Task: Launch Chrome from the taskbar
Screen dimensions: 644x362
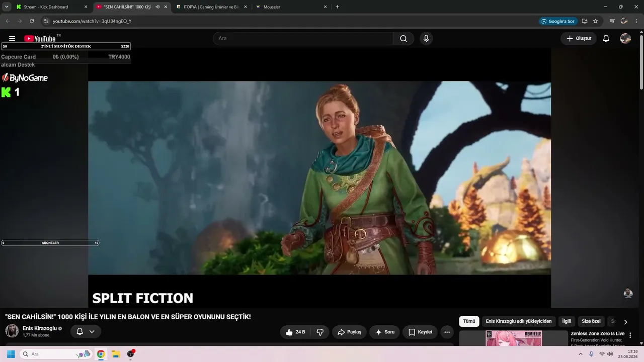Action: click(101, 354)
